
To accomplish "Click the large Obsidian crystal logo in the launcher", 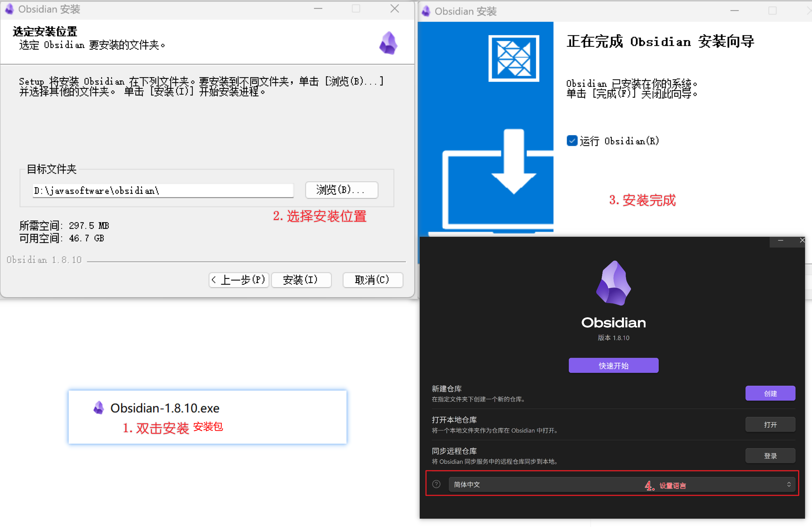I will [x=613, y=283].
